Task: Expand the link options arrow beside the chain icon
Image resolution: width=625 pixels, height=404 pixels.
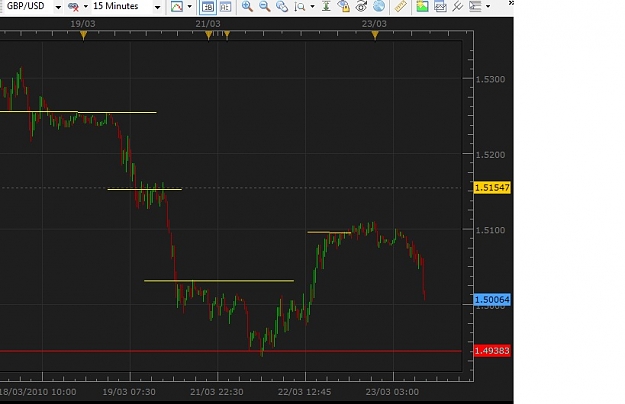Action: (x=85, y=6)
